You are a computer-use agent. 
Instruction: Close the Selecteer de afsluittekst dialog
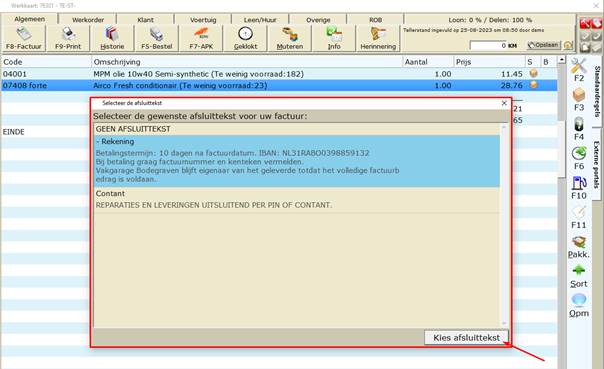(504, 103)
